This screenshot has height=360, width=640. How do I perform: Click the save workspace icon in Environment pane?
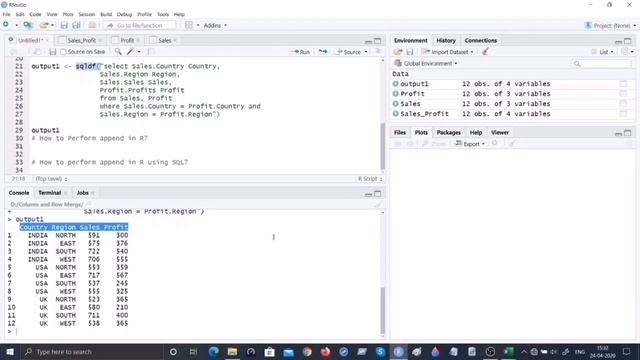(410, 52)
